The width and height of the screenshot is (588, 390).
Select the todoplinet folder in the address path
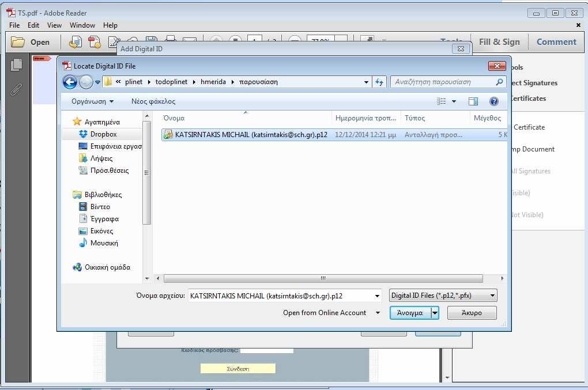click(x=171, y=82)
